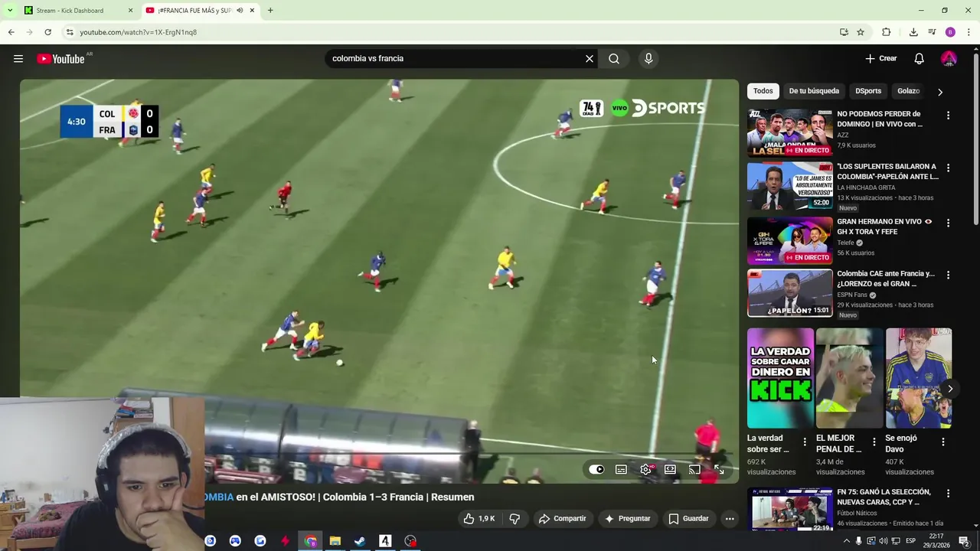
Task: Switch to theater mode
Action: (x=670, y=469)
